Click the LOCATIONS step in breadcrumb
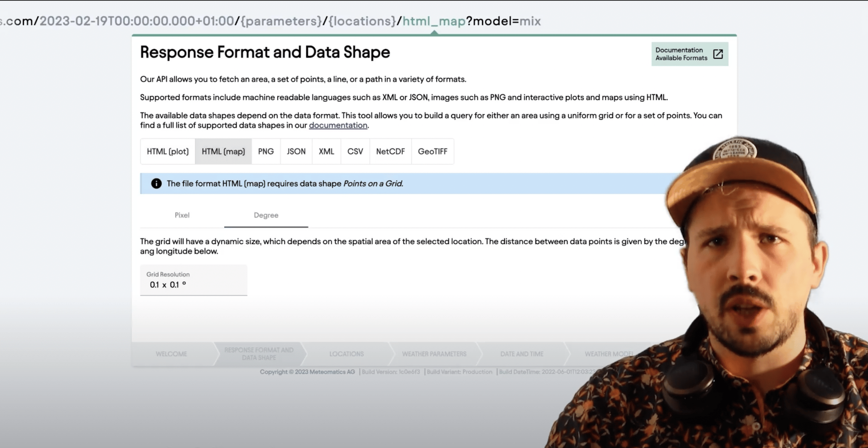The width and height of the screenshot is (868, 448). click(346, 353)
